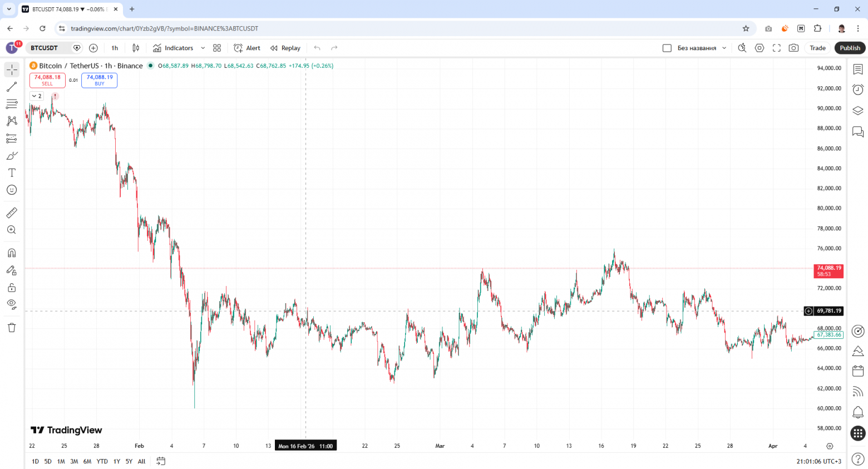Open the Notifications bell panel
868x469 pixels.
click(x=858, y=412)
